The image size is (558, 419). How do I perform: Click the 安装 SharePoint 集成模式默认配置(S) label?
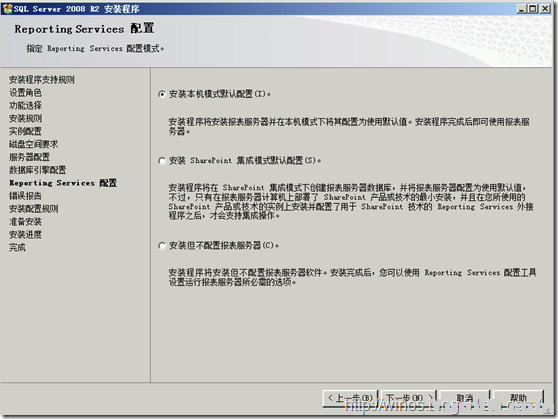tap(245, 161)
